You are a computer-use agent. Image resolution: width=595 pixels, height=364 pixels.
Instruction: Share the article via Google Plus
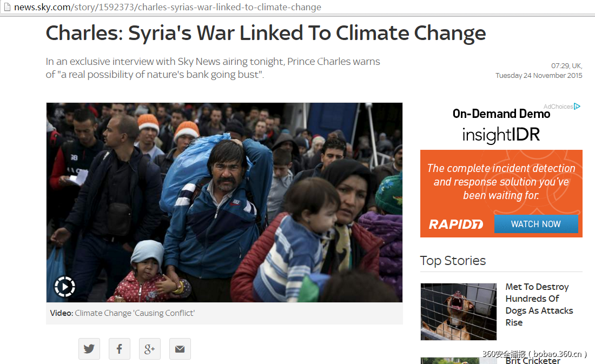pos(150,349)
